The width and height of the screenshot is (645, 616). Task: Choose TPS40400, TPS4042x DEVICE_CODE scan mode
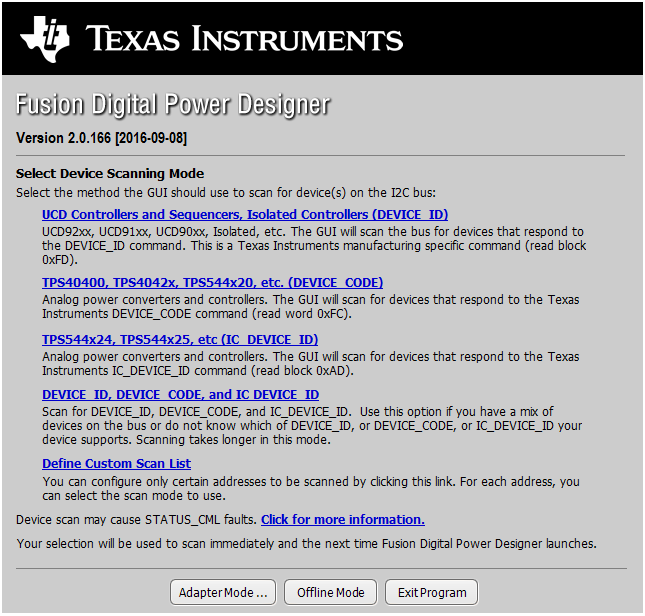coord(212,282)
